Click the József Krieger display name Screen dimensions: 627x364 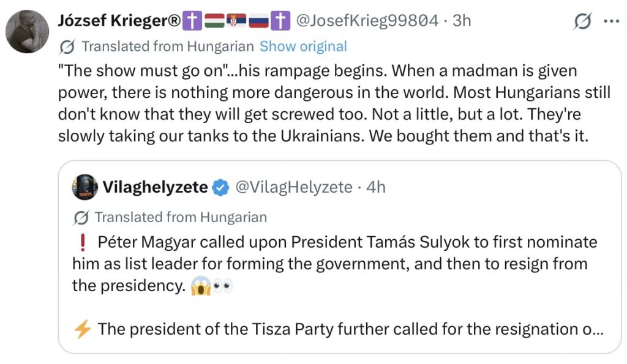tap(119, 21)
